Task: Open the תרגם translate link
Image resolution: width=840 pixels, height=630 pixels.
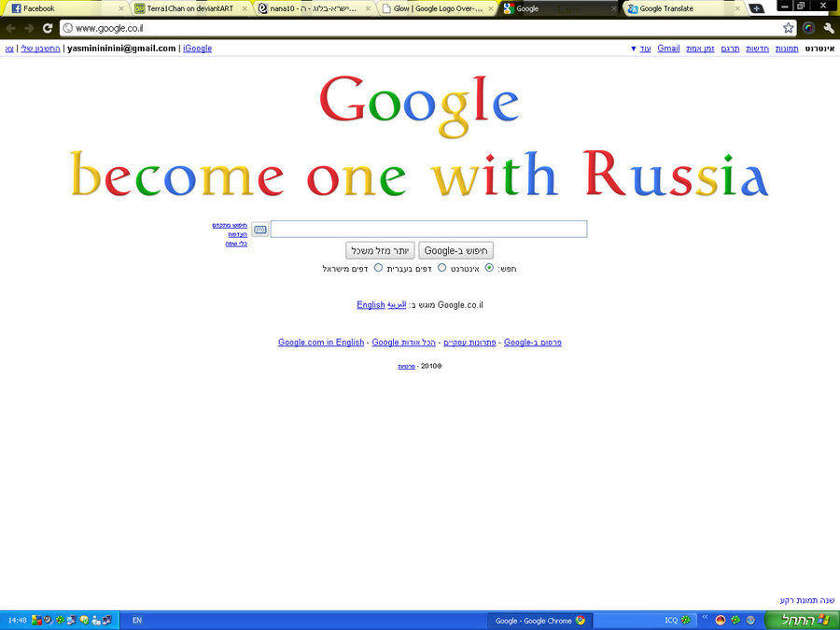Action: [730, 49]
